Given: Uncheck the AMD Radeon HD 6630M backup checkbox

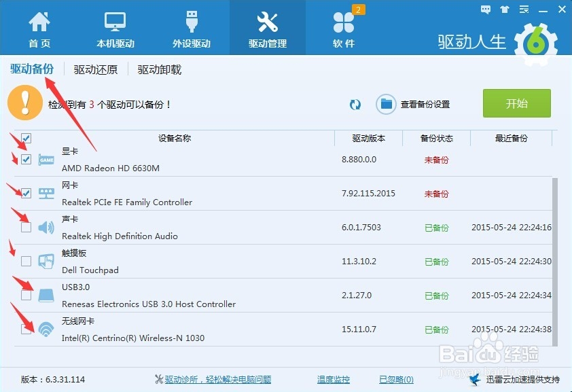Looking at the screenshot, I should tap(25, 159).
